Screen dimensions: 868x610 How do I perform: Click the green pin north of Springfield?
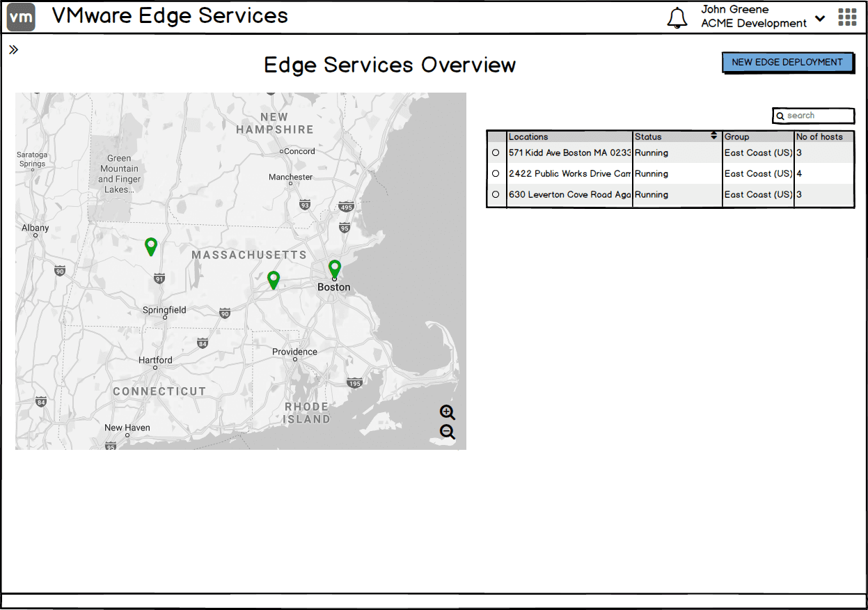(151, 247)
